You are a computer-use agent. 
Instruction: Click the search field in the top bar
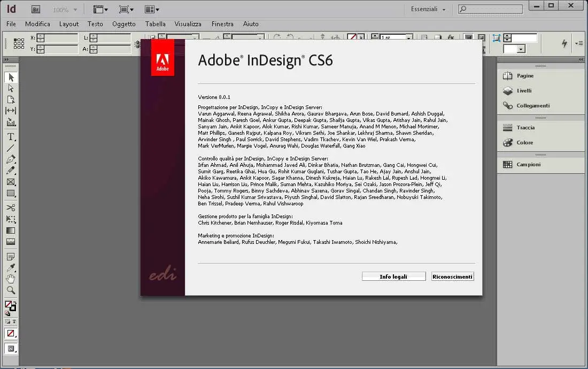pos(491,9)
